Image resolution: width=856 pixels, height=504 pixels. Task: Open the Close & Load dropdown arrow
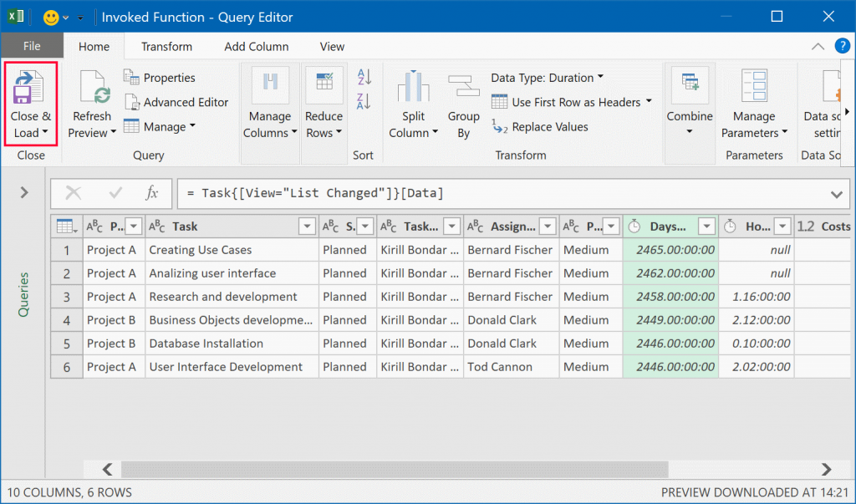pos(45,132)
